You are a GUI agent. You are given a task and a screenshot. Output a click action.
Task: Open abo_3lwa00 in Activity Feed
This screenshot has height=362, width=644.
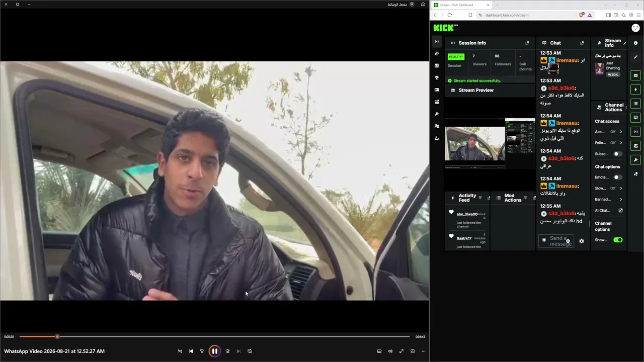pos(467,214)
